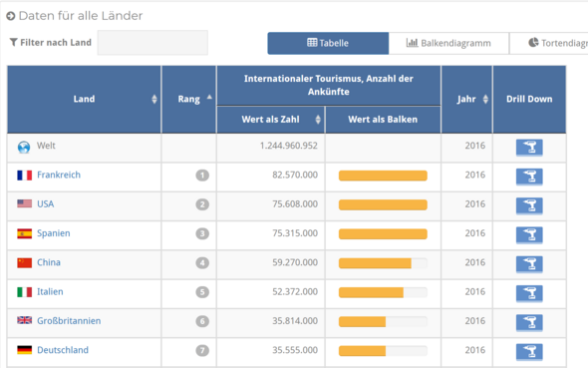Open drill down for Welt row
588x368 pixels.
click(x=529, y=147)
